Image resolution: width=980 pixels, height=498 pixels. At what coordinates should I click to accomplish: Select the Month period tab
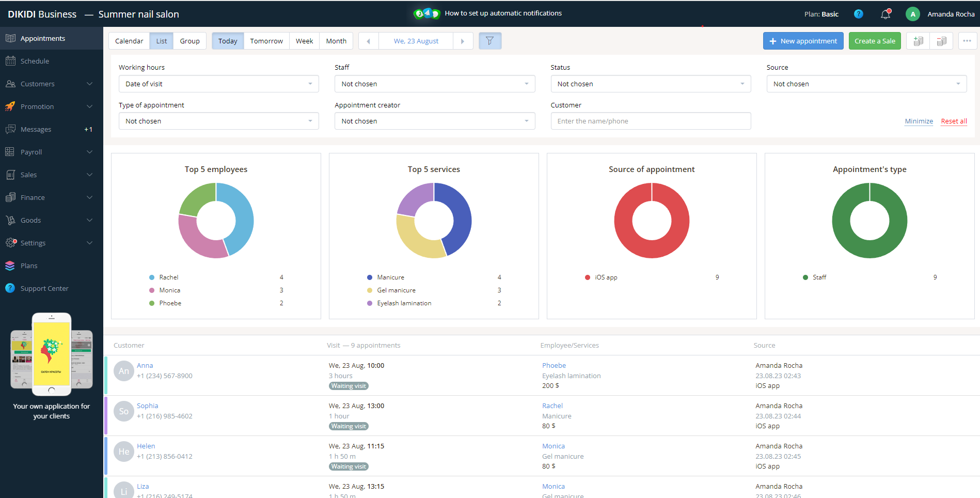click(x=336, y=41)
